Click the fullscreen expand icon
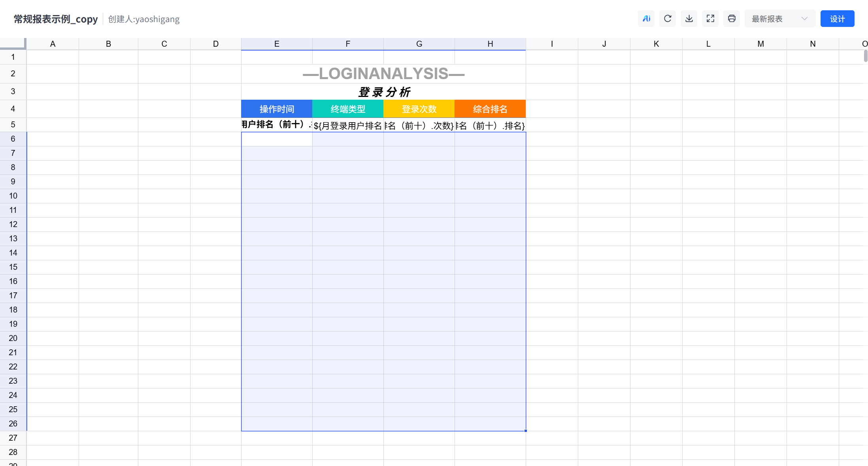Viewport: 868px width, 466px height. [x=710, y=19]
